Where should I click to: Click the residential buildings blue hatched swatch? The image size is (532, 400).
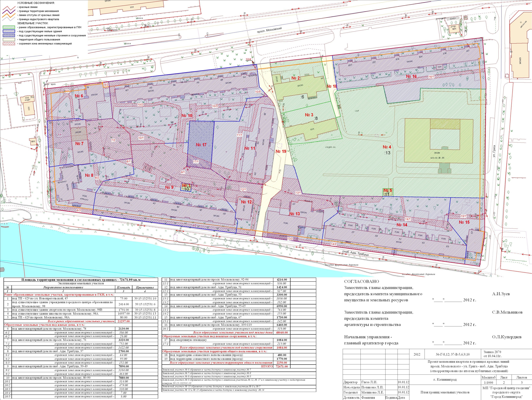click(9, 31)
